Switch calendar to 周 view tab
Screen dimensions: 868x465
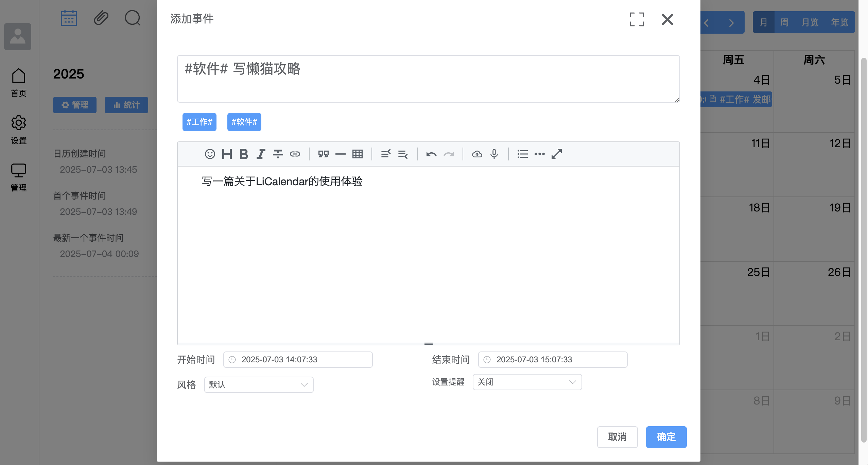[784, 22]
